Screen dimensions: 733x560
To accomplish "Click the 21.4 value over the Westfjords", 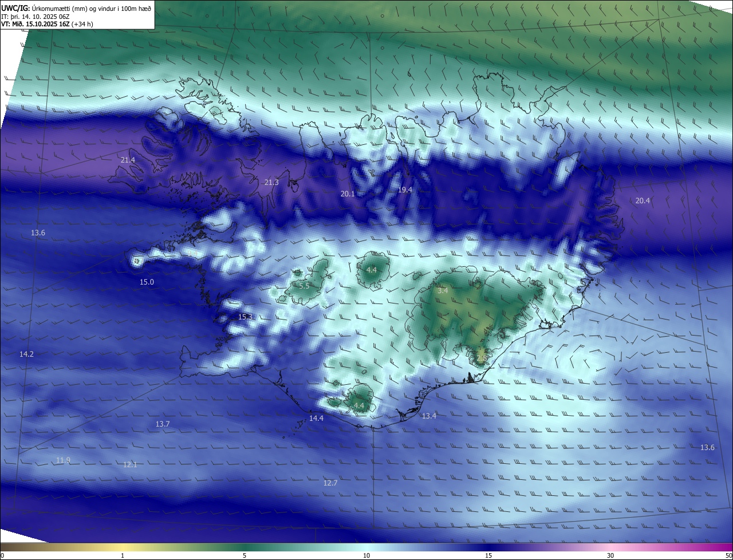I will tap(128, 160).
